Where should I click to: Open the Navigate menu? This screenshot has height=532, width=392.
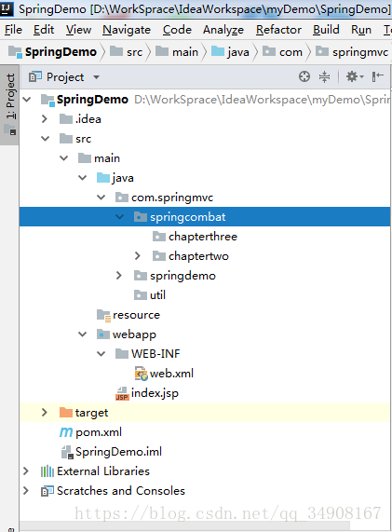[127, 30]
